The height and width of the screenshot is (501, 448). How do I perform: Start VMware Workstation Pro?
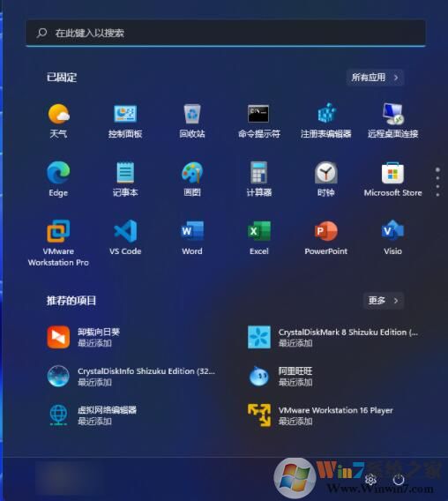pos(58,243)
